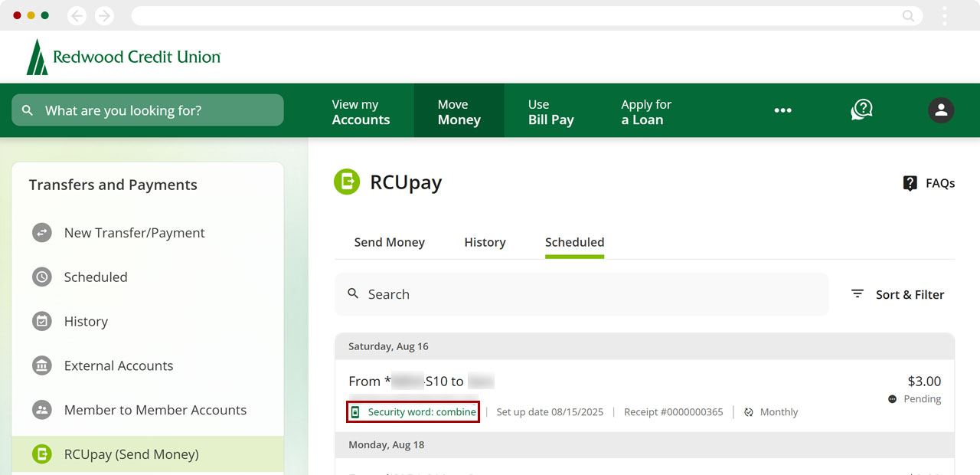The width and height of the screenshot is (980, 475).
Task: Click the $3.00 amount
Action: 924,381
